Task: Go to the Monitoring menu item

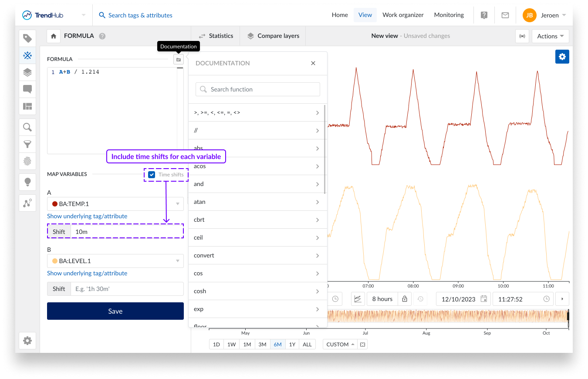Action: tap(449, 15)
